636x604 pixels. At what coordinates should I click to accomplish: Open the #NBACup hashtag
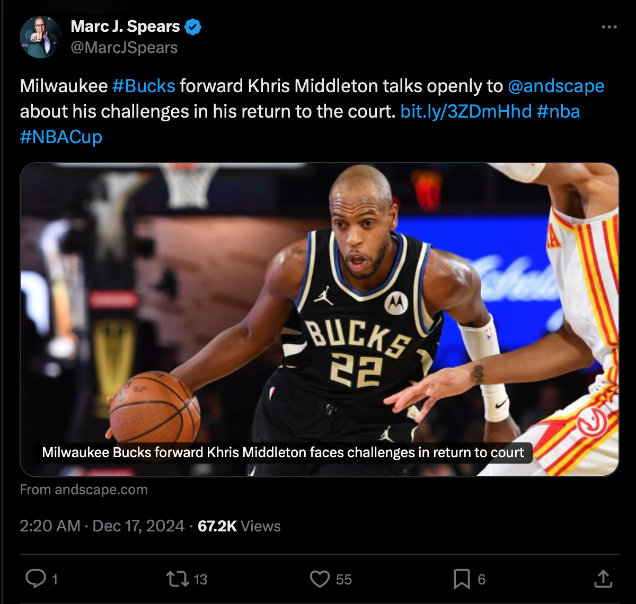61,137
